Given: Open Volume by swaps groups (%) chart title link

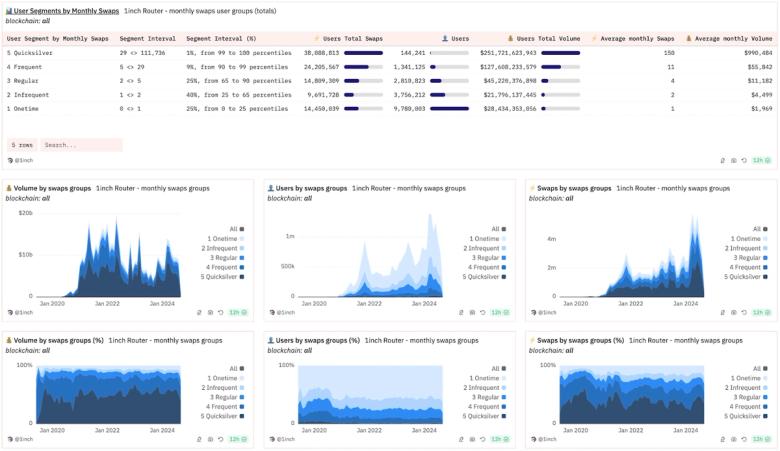Looking at the screenshot, I should [x=59, y=340].
